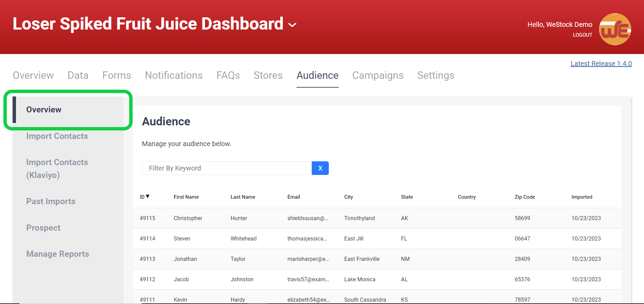This screenshot has width=644, height=304.
Task: Click the LOGOUT link
Action: click(582, 35)
